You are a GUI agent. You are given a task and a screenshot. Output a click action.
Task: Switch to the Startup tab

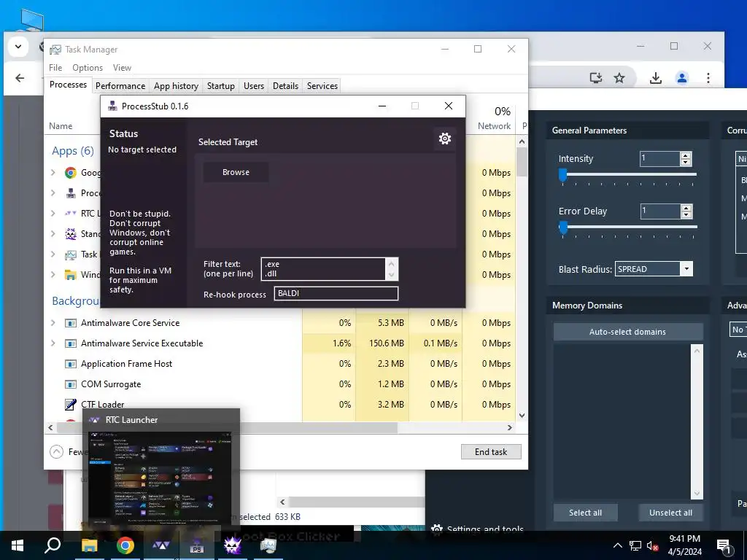pyautogui.click(x=220, y=86)
